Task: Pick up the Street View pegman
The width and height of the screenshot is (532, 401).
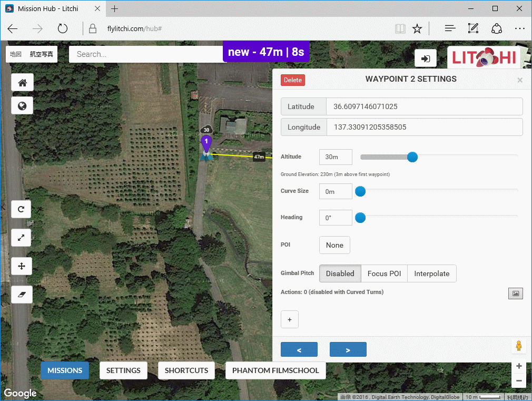Action: 519,346
